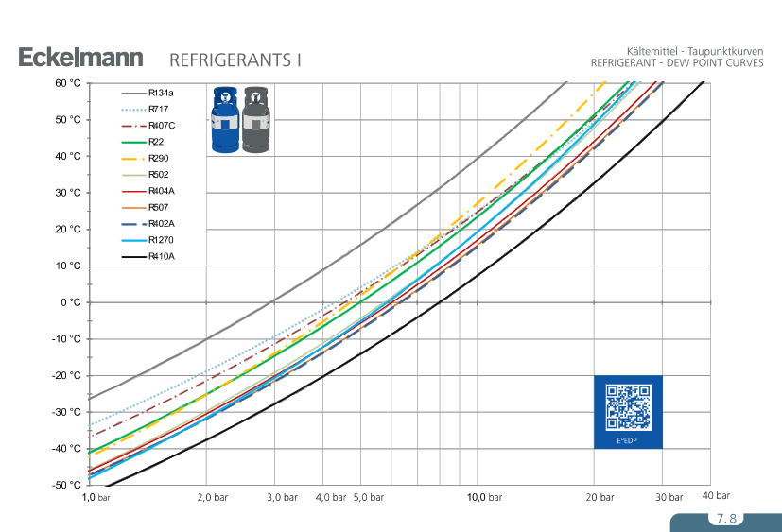Click the REFRIGERANTS I heading
The width and height of the screenshot is (782, 532).
click(235, 60)
